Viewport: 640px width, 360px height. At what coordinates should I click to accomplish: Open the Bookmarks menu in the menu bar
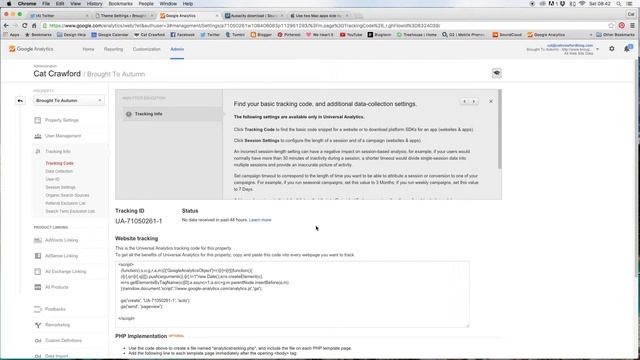click(x=120, y=4)
